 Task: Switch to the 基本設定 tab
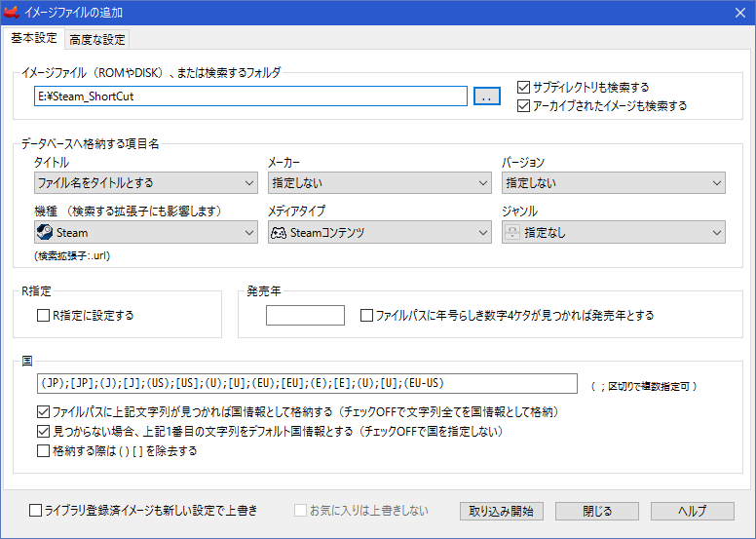tap(34, 38)
